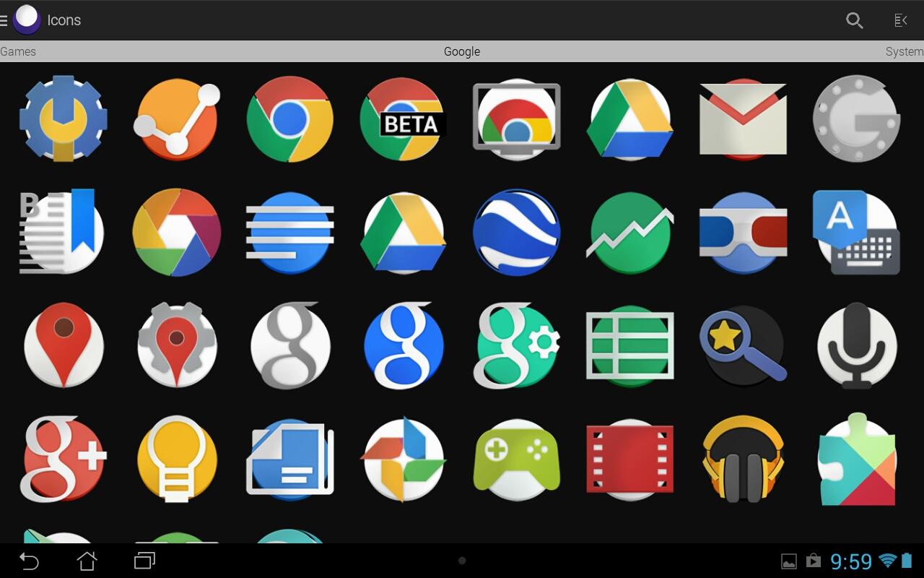Choose the multicolor camera shutter icon
Viewport: 924px width, 578px height.
tap(177, 233)
